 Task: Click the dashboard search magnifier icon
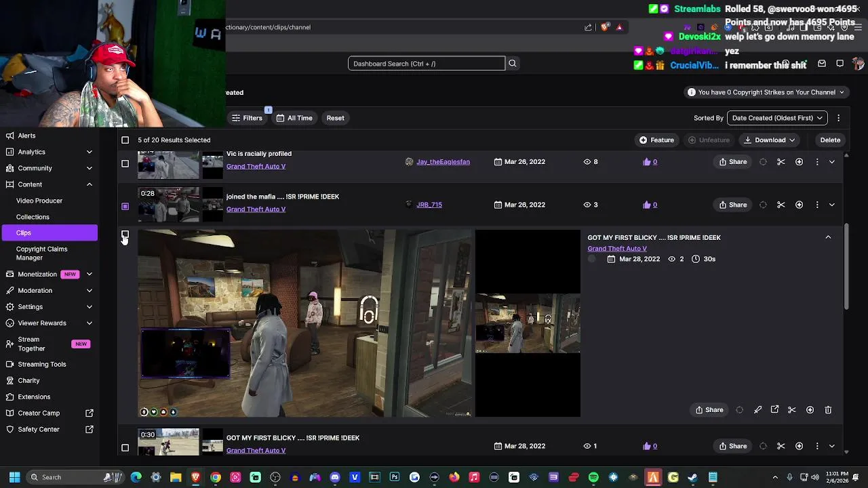pos(513,64)
